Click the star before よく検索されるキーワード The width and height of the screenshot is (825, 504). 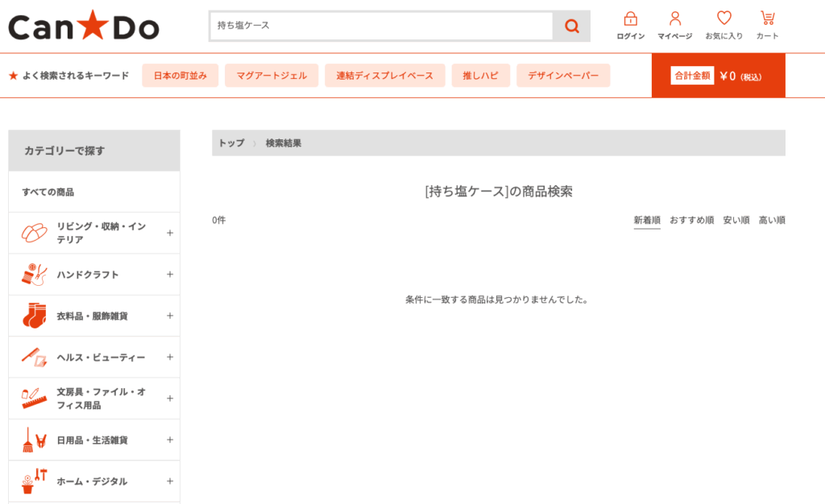click(13, 76)
